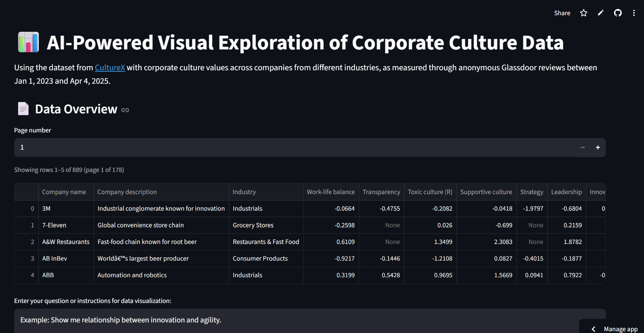The image size is (644, 333).
Task: Click the bar chart emoji in the title
Action: 28,42
